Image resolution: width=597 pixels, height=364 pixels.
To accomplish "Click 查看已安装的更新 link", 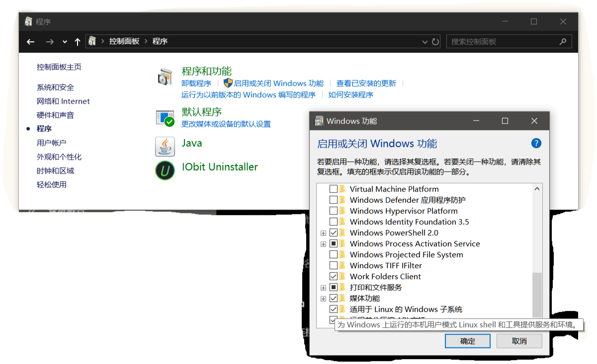I will click(x=366, y=83).
